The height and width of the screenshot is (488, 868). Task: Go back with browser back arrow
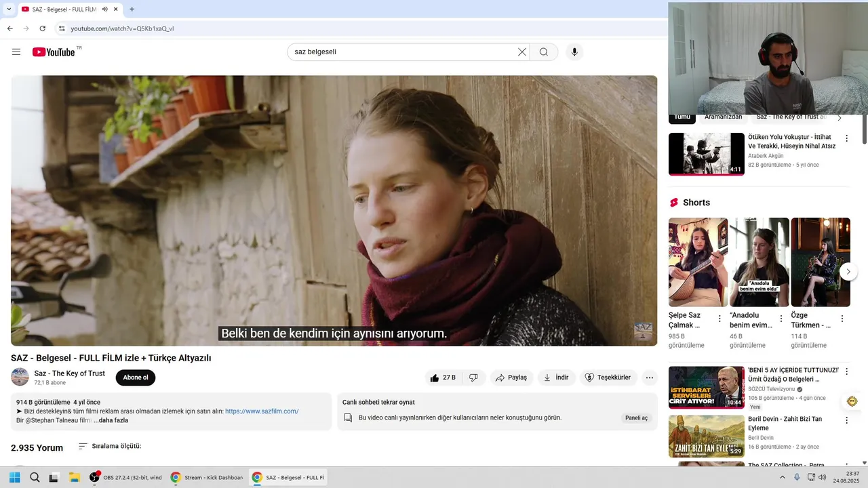(9, 28)
